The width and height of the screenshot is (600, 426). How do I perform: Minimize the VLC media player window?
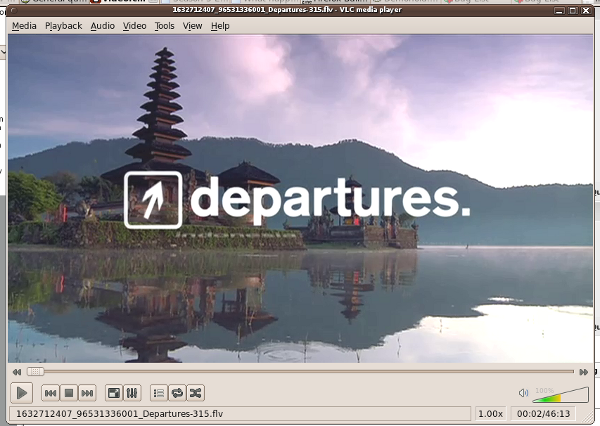pyautogui.click(x=559, y=10)
